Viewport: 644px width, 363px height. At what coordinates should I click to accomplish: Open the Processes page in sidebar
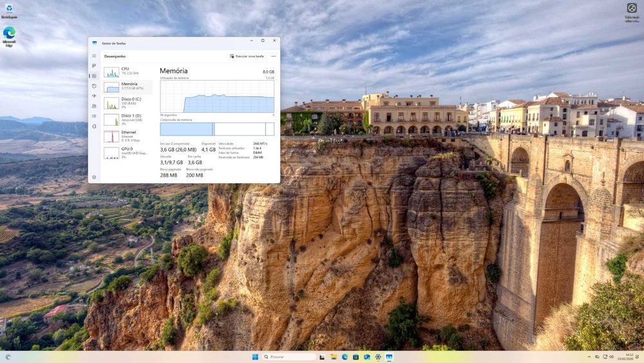click(94, 66)
